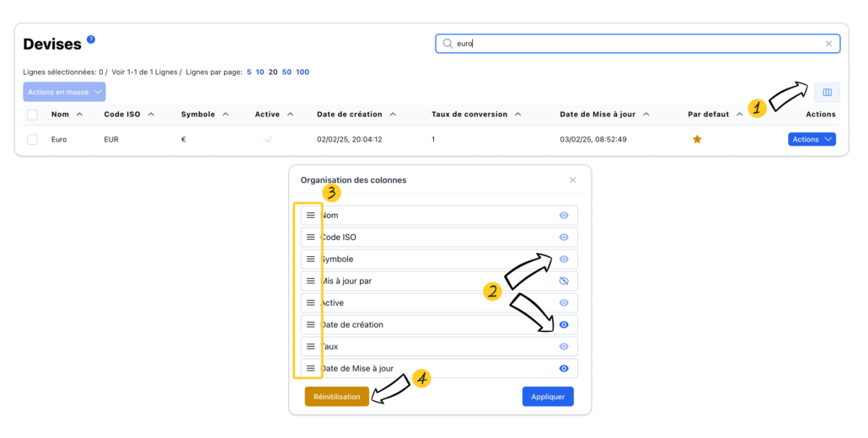Show the hidden Mis à jour par column

pos(564,281)
